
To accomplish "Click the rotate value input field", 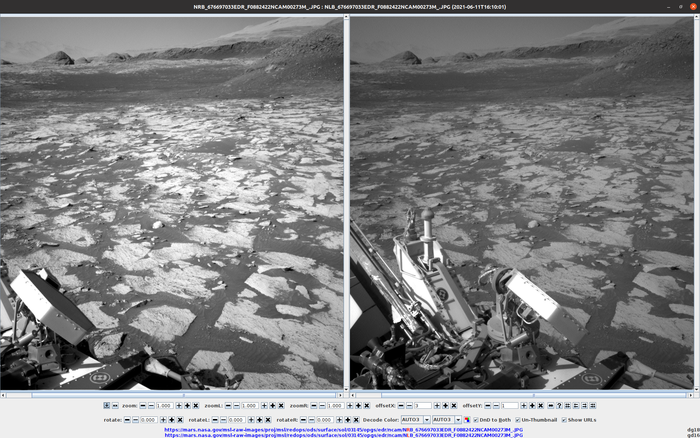I will pyautogui.click(x=149, y=420).
